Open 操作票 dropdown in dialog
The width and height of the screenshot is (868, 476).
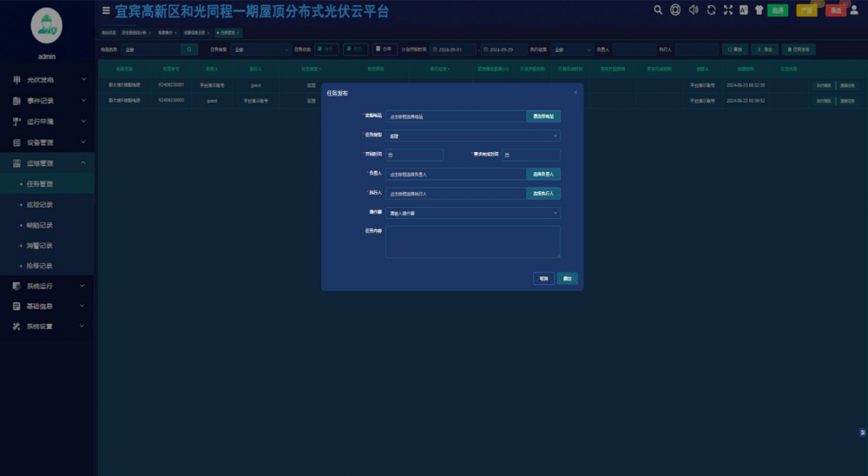pos(473,213)
